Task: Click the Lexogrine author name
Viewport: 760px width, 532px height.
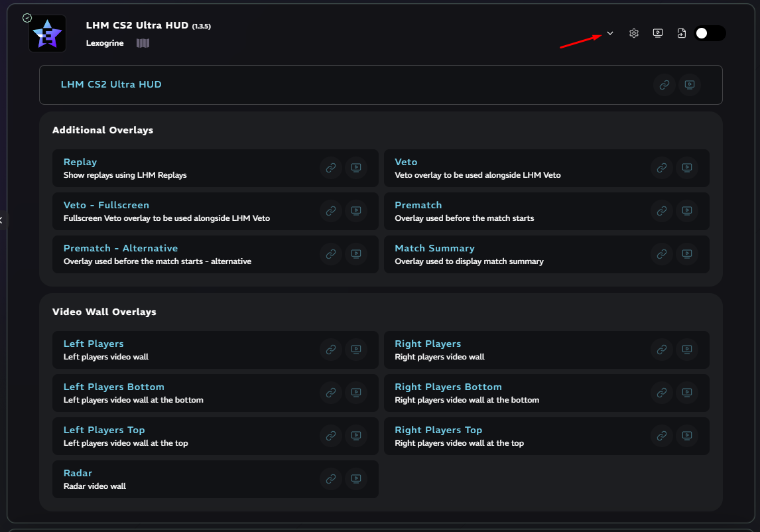Action: tap(105, 43)
